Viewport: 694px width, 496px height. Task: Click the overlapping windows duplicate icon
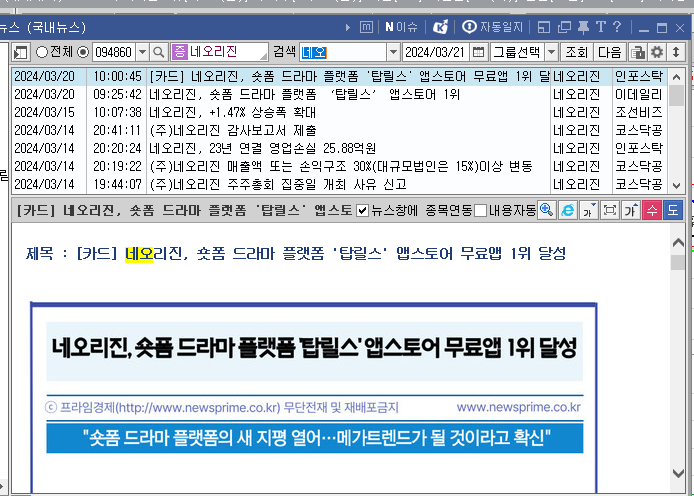(x=564, y=27)
